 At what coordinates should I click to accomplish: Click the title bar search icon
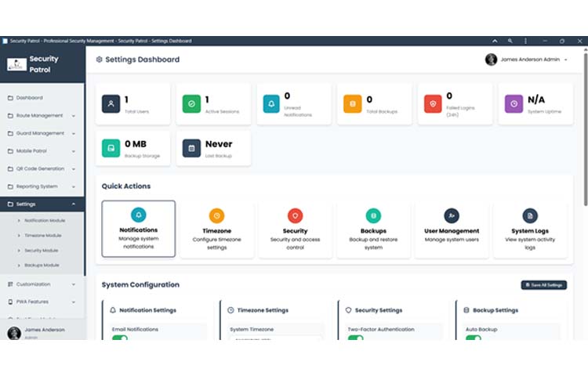pyautogui.click(x=510, y=41)
